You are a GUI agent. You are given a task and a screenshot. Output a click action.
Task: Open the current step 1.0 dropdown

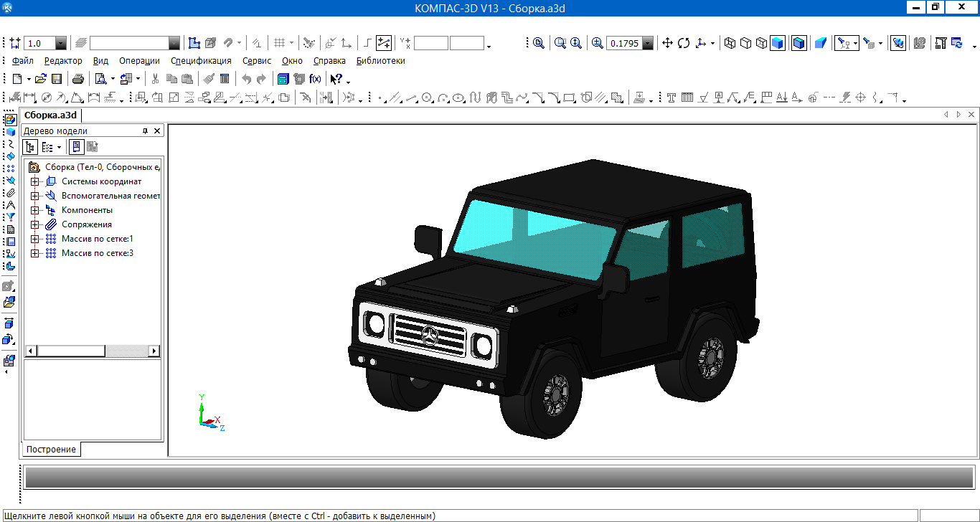pyautogui.click(x=61, y=43)
